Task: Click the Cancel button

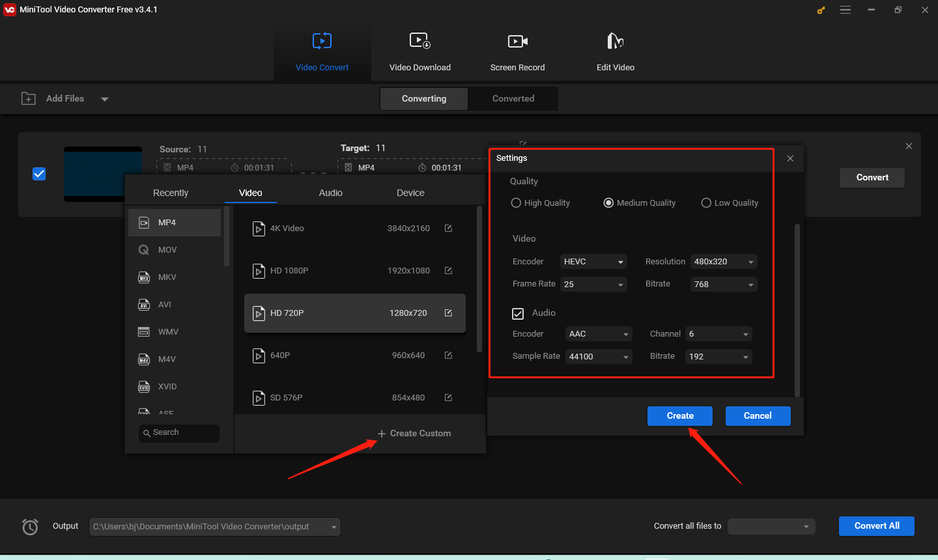Action: coord(758,416)
